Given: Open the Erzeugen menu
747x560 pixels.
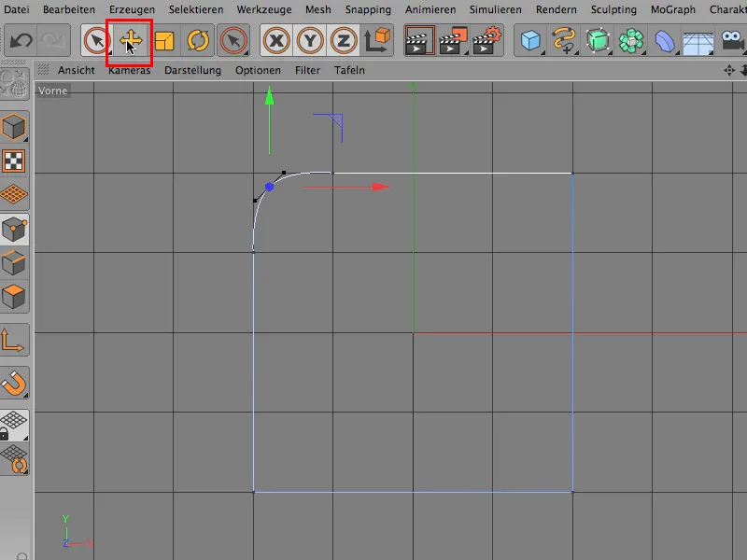Looking at the screenshot, I should pos(132,9).
